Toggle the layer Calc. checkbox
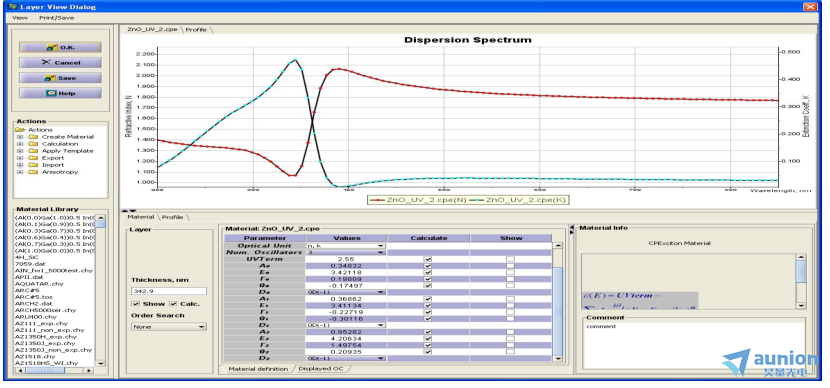Screen dimensions: 830x388 [x=173, y=304]
